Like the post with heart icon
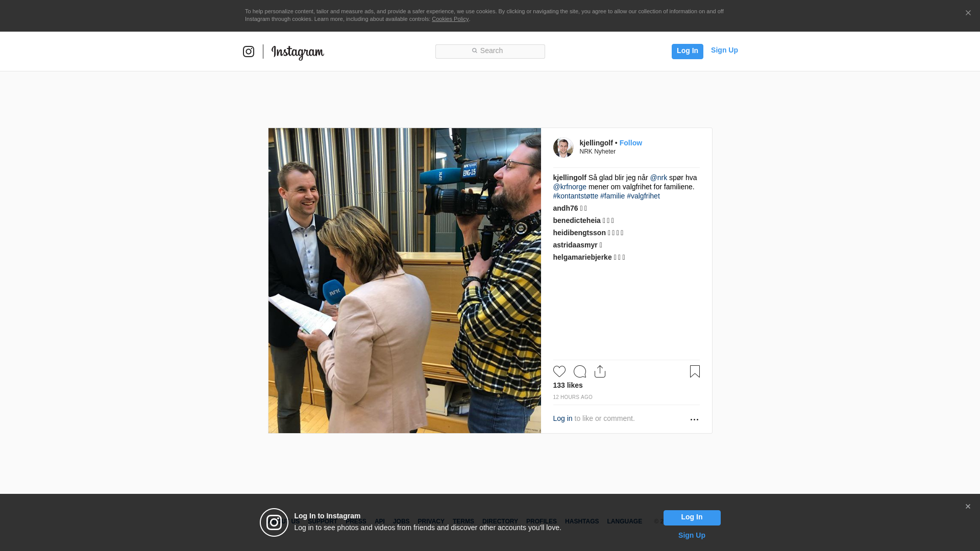Viewport: 980px width, 551px height. pyautogui.click(x=559, y=371)
